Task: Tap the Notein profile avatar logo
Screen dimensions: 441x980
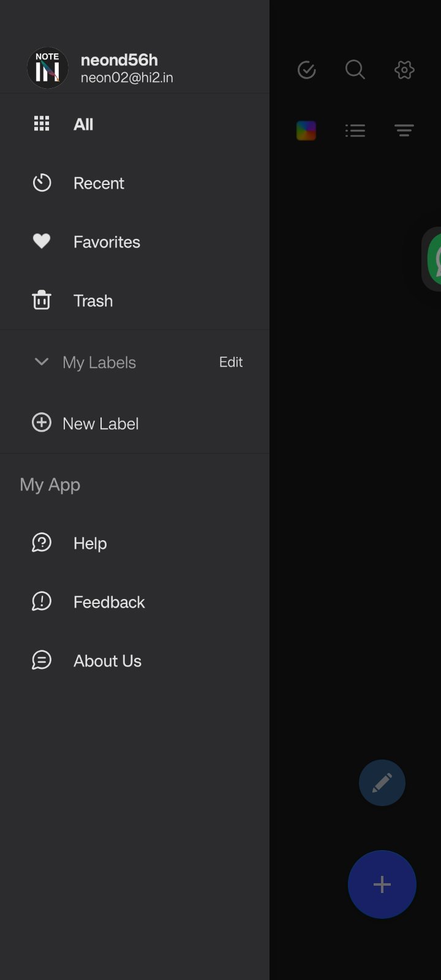Action: point(47,68)
